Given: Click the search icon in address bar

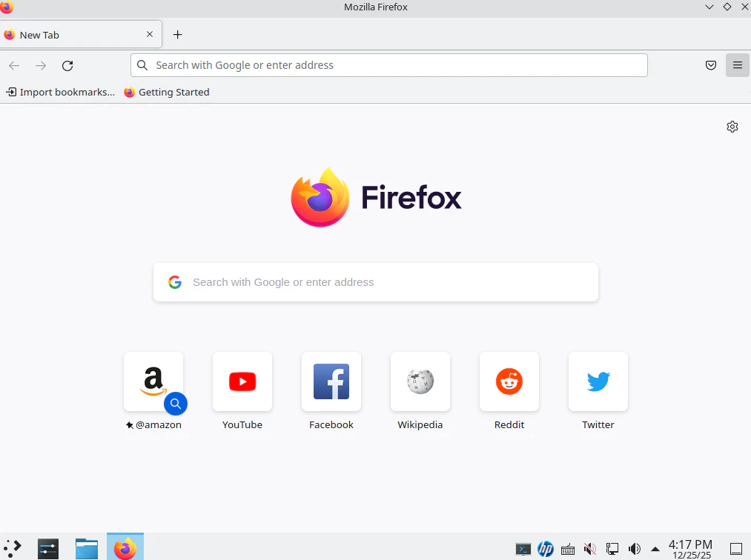Looking at the screenshot, I should [x=142, y=65].
